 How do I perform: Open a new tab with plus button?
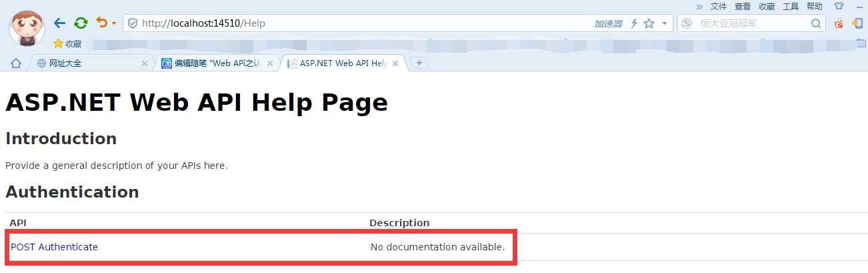419,63
